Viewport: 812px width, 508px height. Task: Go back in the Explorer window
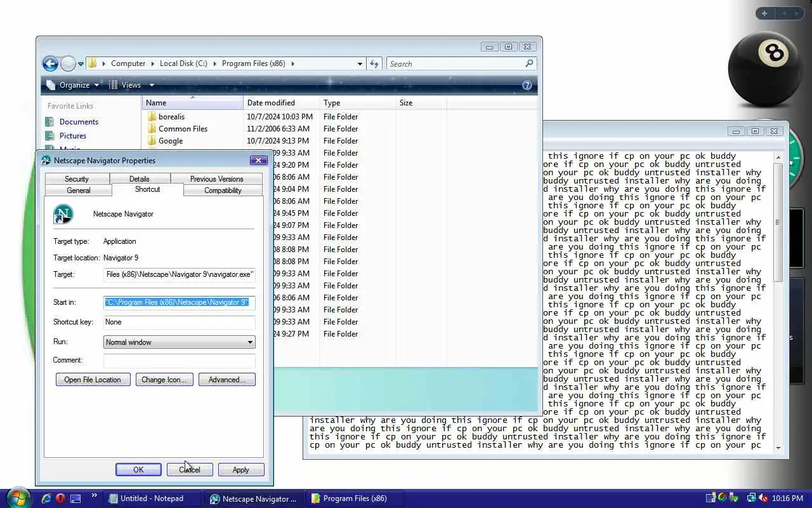50,63
